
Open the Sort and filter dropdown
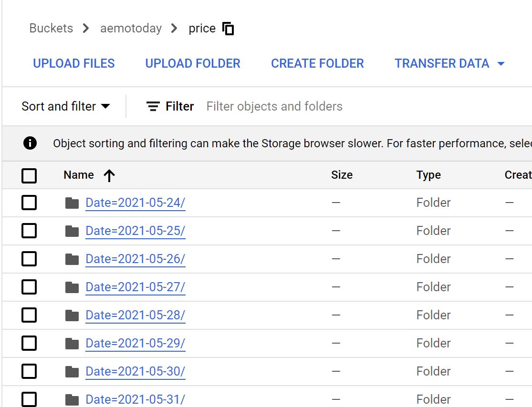66,106
